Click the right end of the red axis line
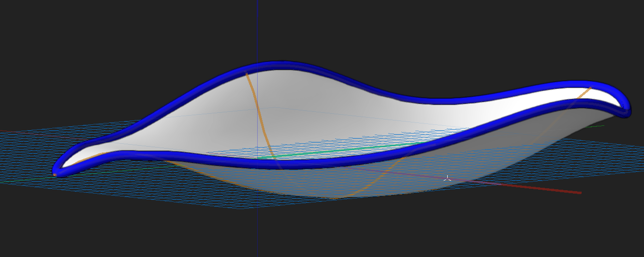 coord(579,193)
